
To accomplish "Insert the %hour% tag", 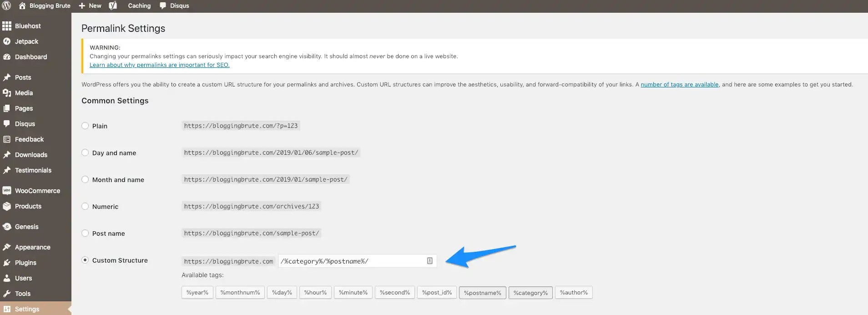I will tap(315, 293).
